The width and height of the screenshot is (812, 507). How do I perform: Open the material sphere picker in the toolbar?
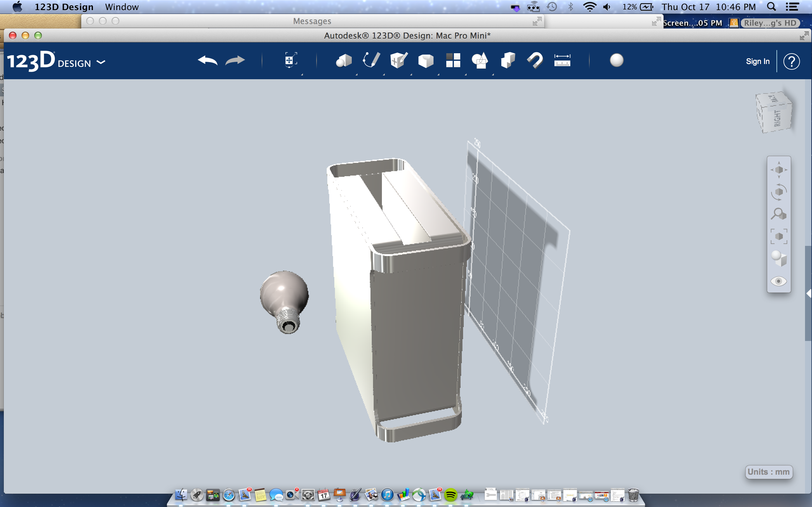tap(616, 60)
